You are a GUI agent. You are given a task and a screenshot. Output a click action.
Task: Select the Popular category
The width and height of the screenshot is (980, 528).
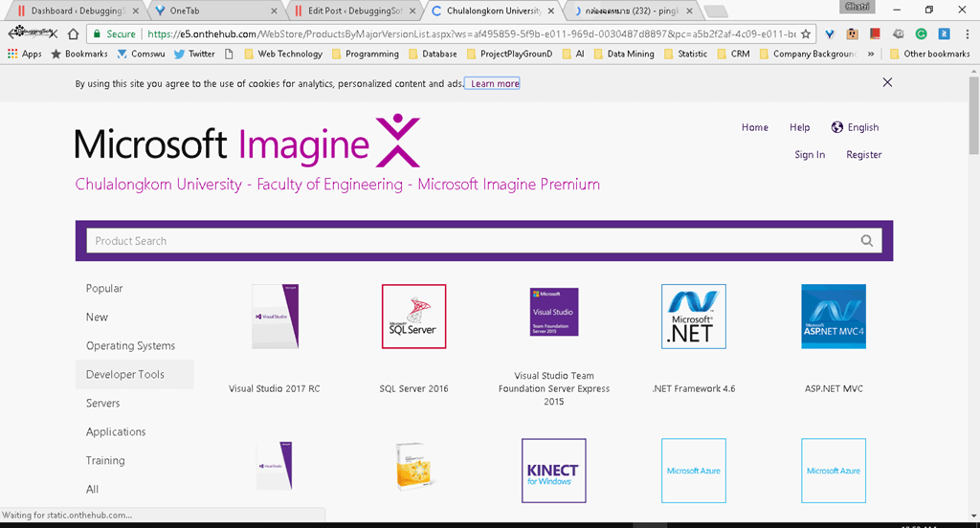[x=104, y=288]
